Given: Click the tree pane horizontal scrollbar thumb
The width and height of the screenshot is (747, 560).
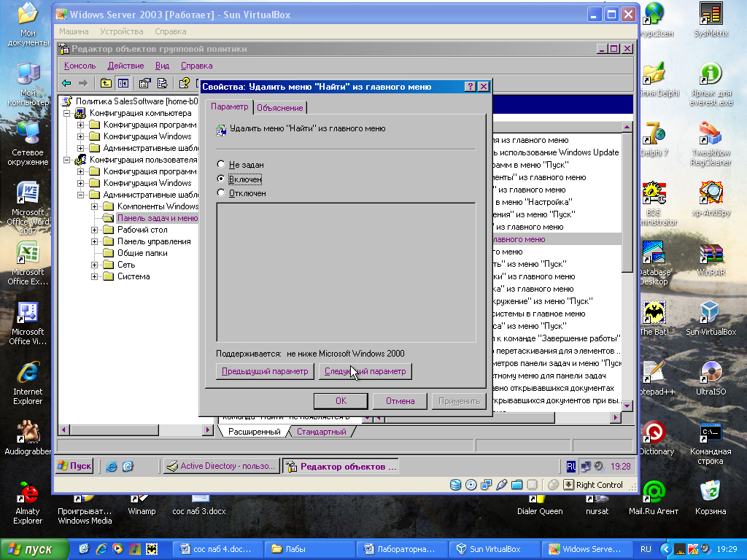Looking at the screenshot, I should point(115,430).
